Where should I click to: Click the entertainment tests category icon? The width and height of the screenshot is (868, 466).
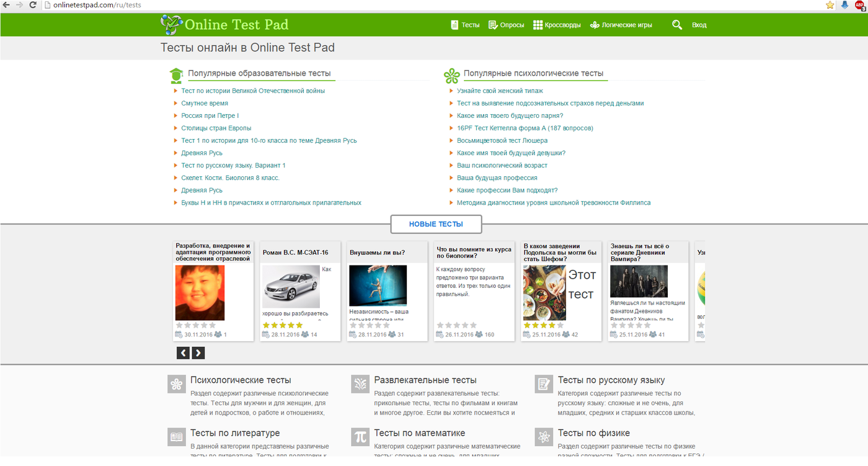pyautogui.click(x=360, y=383)
